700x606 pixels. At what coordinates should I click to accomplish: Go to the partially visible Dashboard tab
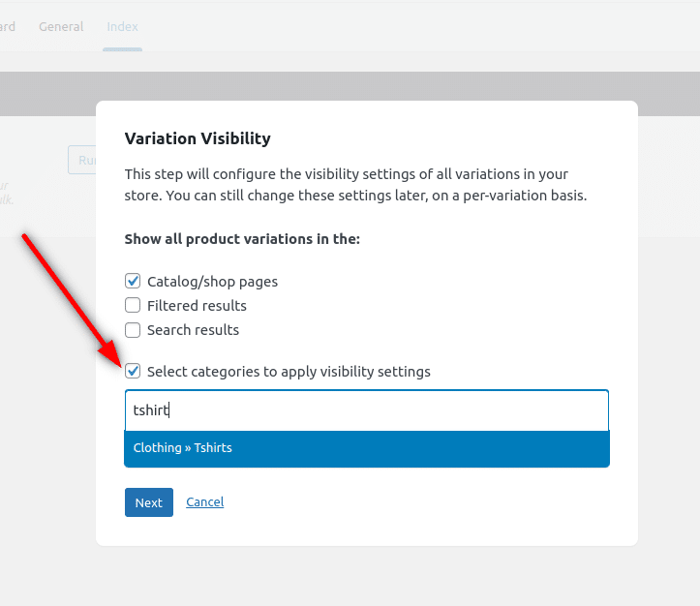(7, 27)
